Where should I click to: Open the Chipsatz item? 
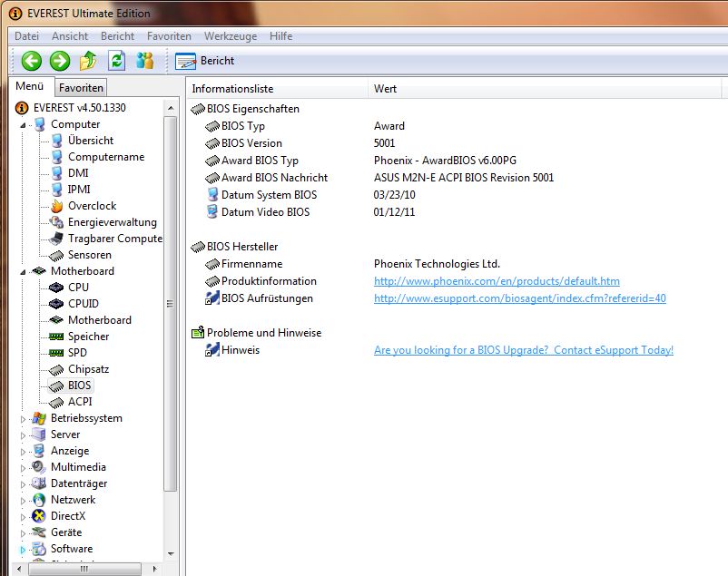pyautogui.click(x=88, y=369)
